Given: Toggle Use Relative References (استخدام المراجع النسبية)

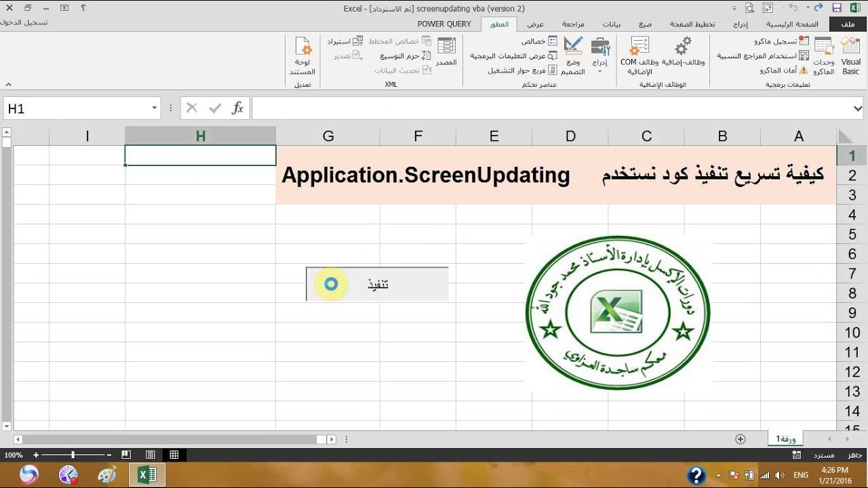Looking at the screenshot, I should coord(763,56).
